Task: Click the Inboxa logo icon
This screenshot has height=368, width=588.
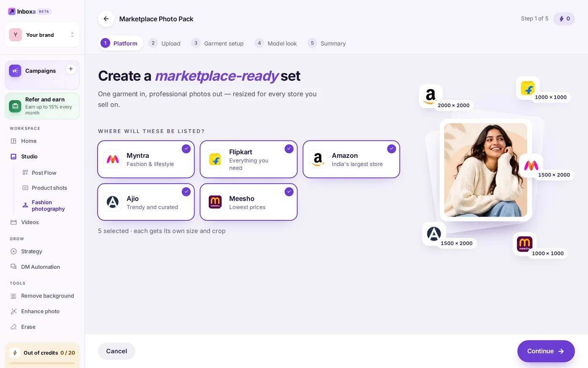Action: tap(12, 11)
